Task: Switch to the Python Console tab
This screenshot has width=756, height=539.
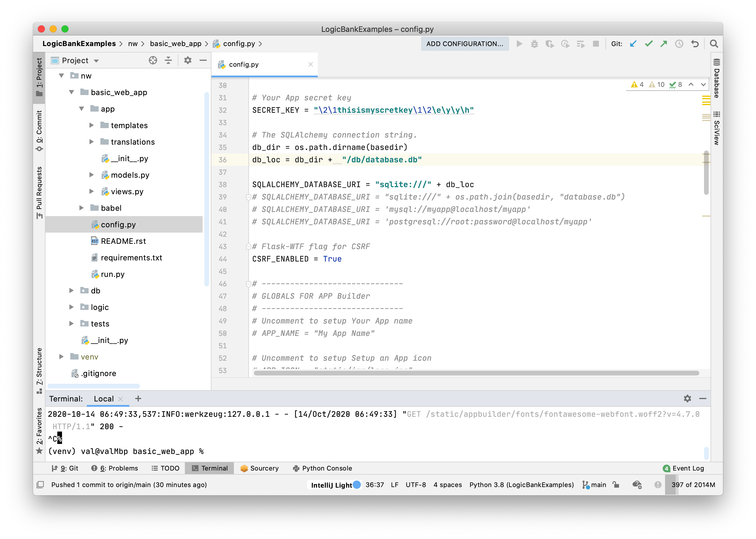Action: (x=322, y=468)
